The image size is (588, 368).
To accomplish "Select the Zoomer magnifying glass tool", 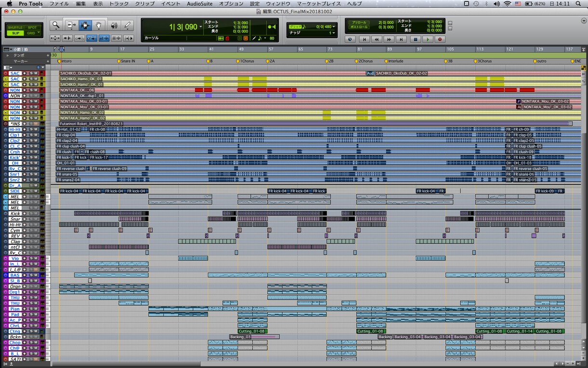I will click(56, 25).
